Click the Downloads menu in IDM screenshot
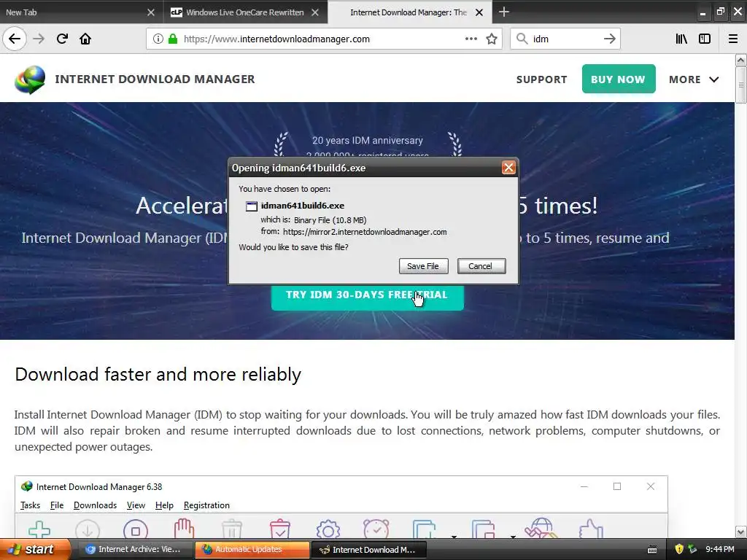Screen dimensions: 747x560 (95, 505)
